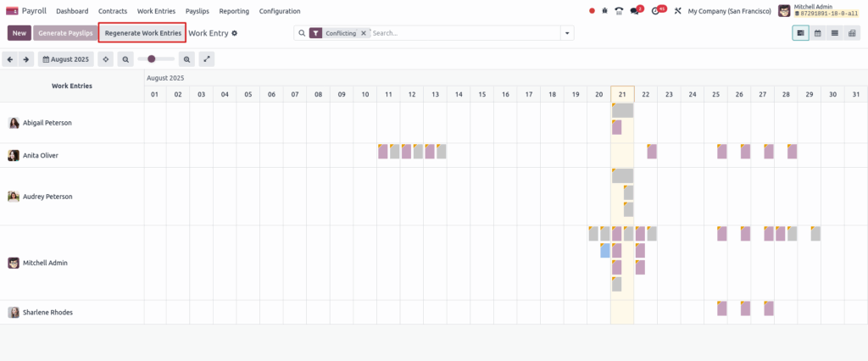Select day 31 column header

click(x=856, y=94)
